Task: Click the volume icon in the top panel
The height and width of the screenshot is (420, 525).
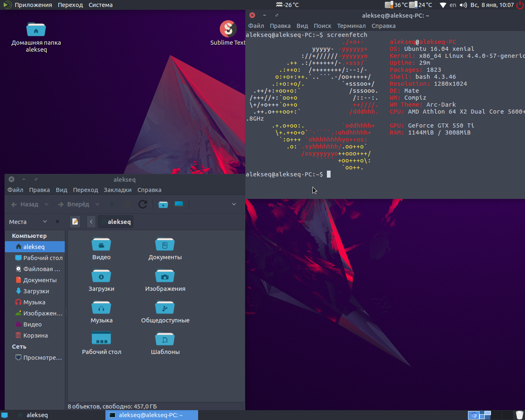Action: pyautogui.click(x=463, y=5)
